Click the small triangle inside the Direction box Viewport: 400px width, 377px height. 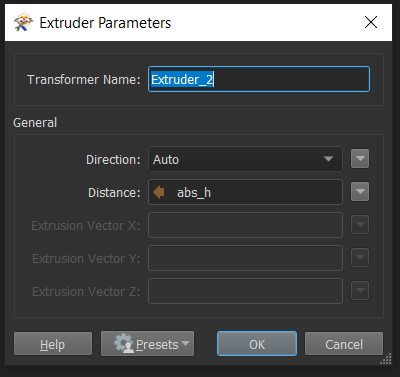(328, 159)
